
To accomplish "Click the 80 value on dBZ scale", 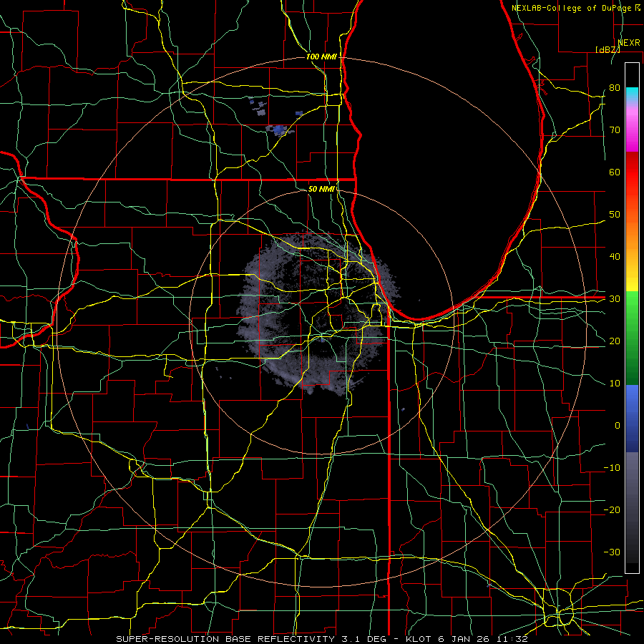I will coord(615,87).
